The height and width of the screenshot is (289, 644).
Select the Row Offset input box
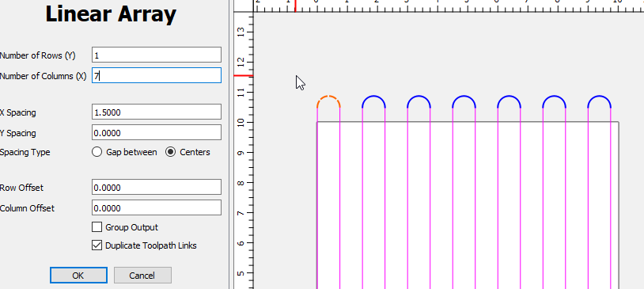(x=157, y=188)
